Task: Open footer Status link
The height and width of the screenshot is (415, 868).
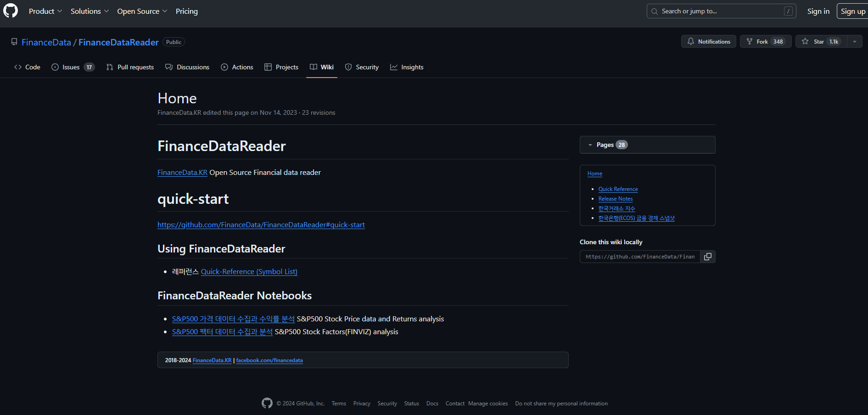Action: point(412,404)
